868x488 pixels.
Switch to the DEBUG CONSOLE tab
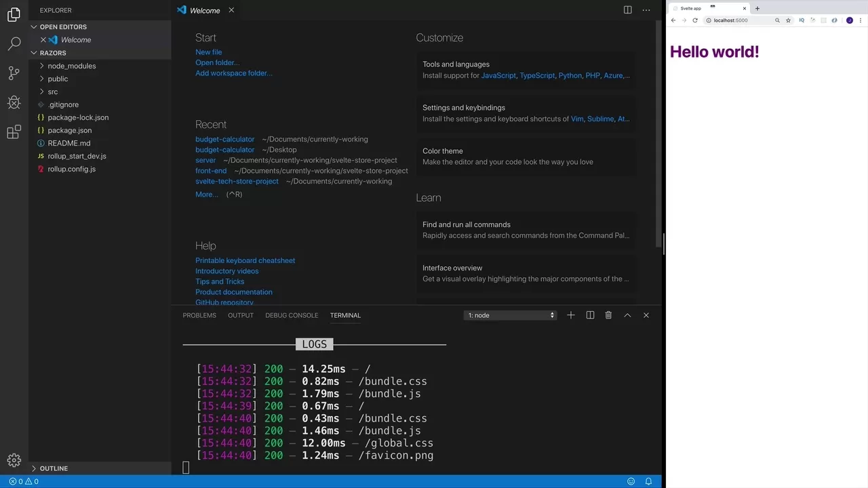(292, 315)
